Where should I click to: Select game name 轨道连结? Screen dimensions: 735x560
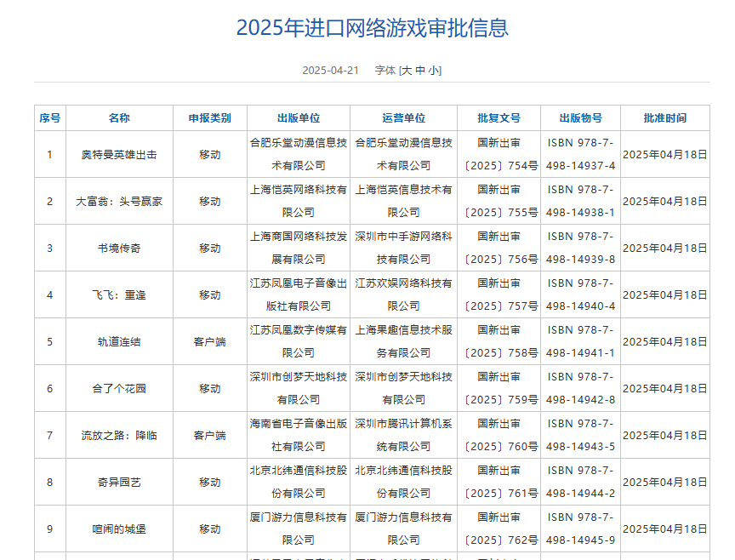(x=119, y=342)
